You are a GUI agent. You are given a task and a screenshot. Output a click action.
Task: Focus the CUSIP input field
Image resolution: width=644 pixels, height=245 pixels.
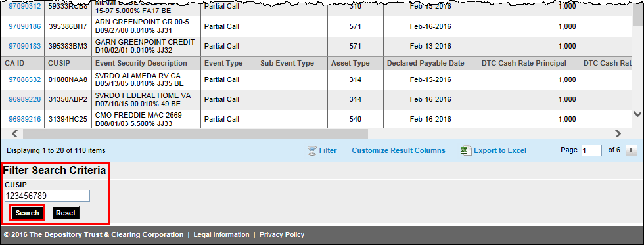47,196
